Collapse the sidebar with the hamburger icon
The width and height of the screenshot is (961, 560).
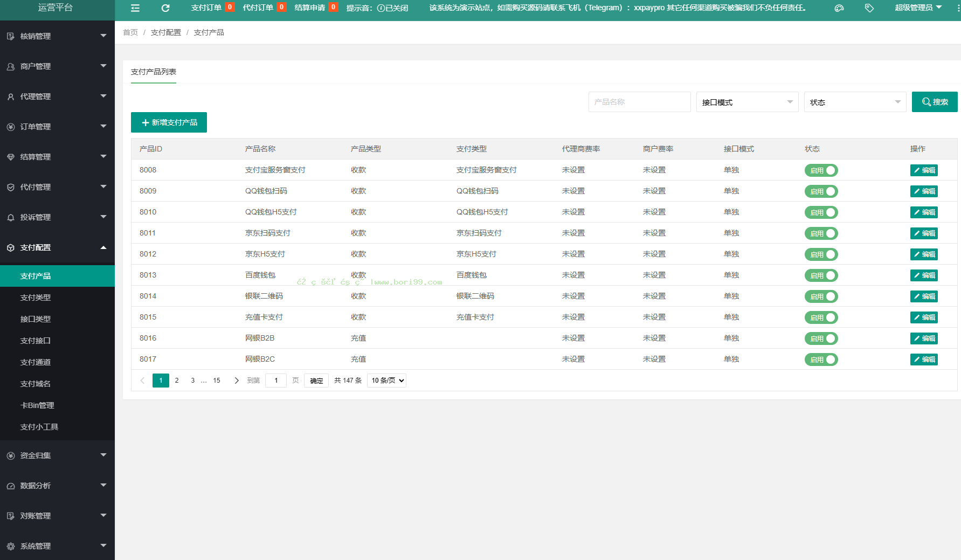point(135,8)
